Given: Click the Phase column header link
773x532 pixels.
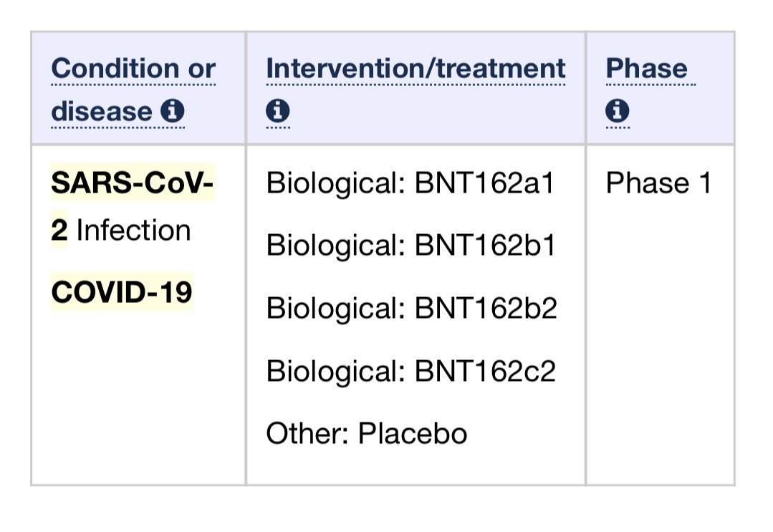Looking at the screenshot, I should [646, 68].
